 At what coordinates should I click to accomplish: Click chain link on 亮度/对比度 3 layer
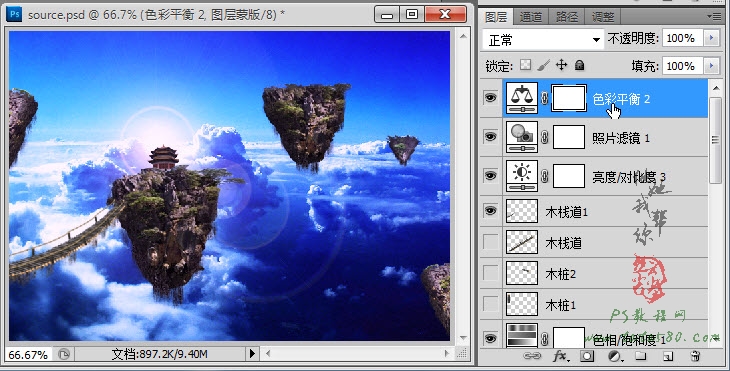pyautogui.click(x=545, y=176)
